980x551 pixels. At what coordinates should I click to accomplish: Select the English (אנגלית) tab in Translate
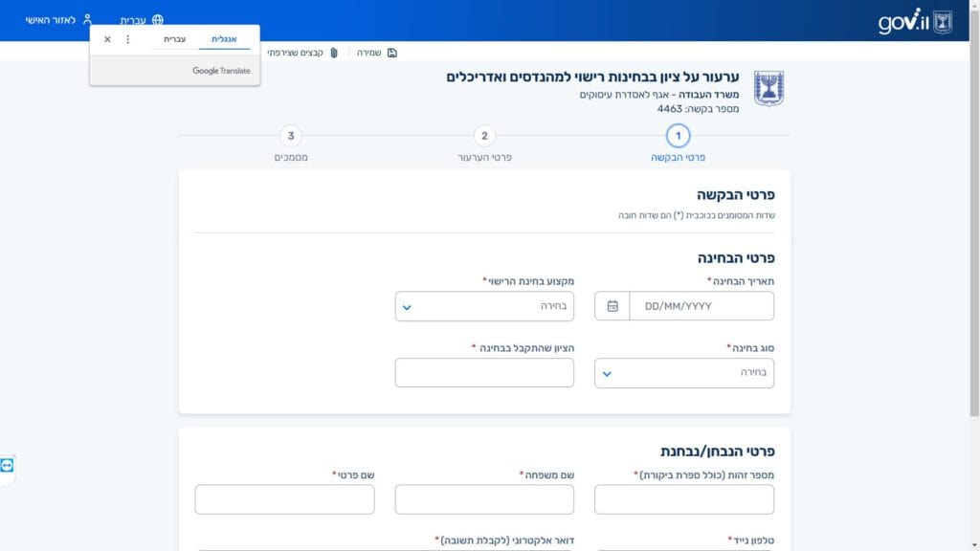[224, 39]
